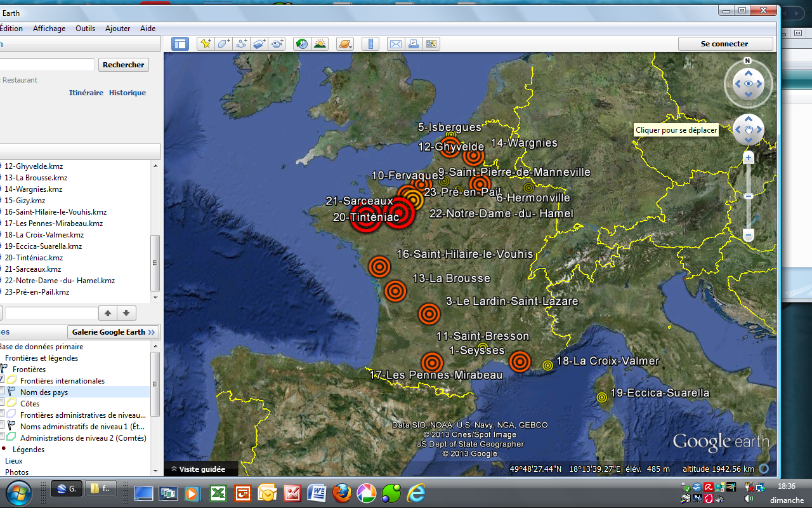The image size is (812, 508).
Task: Send the view by email icon
Action: coord(395,44)
